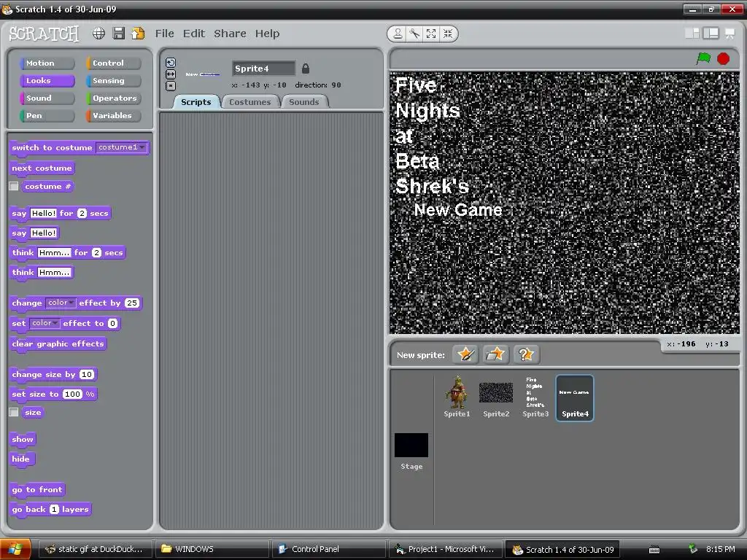Get a surprise sprite
This screenshot has height=560, width=747.
(x=526, y=354)
